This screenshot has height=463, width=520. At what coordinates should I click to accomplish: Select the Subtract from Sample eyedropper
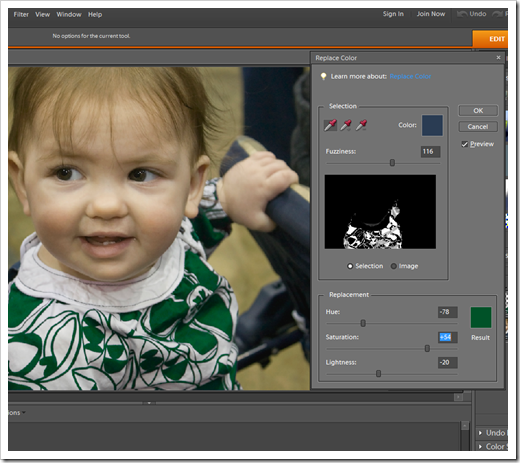pos(361,125)
